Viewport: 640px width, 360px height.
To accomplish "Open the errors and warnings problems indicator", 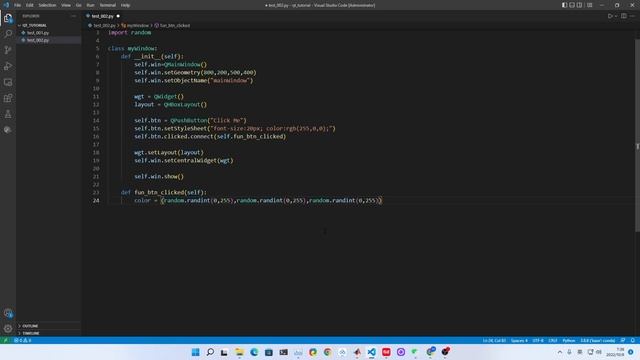I will 22,340.
